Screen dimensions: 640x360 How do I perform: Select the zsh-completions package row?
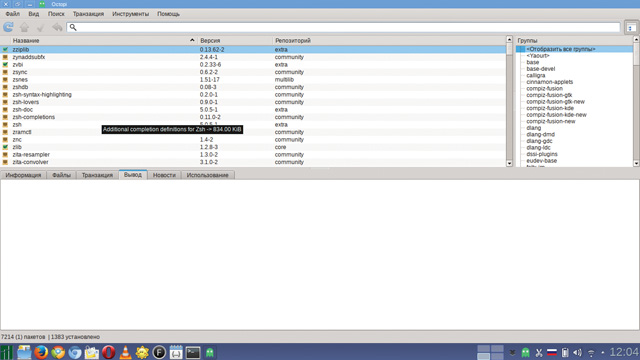pyautogui.click(x=253, y=117)
